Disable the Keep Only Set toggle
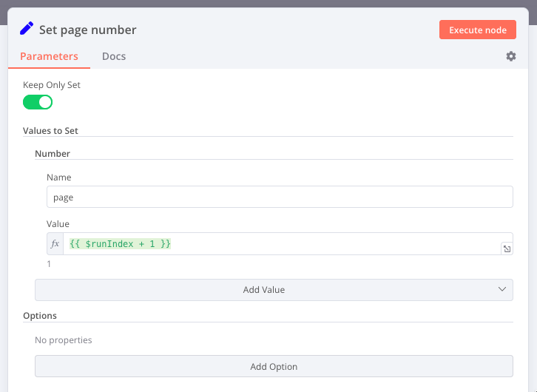This screenshot has width=537, height=392. 38,102
